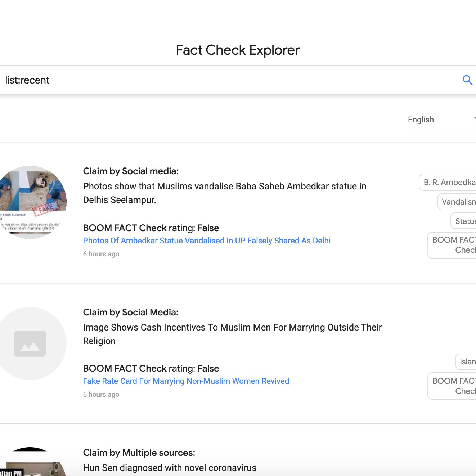Open the Hun Sen claim thumbnail
The width and height of the screenshot is (476, 476).
(30, 462)
